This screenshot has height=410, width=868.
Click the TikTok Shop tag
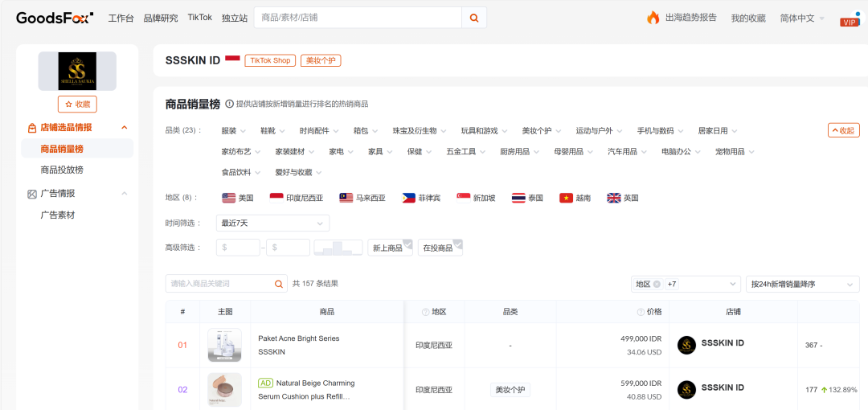270,60
